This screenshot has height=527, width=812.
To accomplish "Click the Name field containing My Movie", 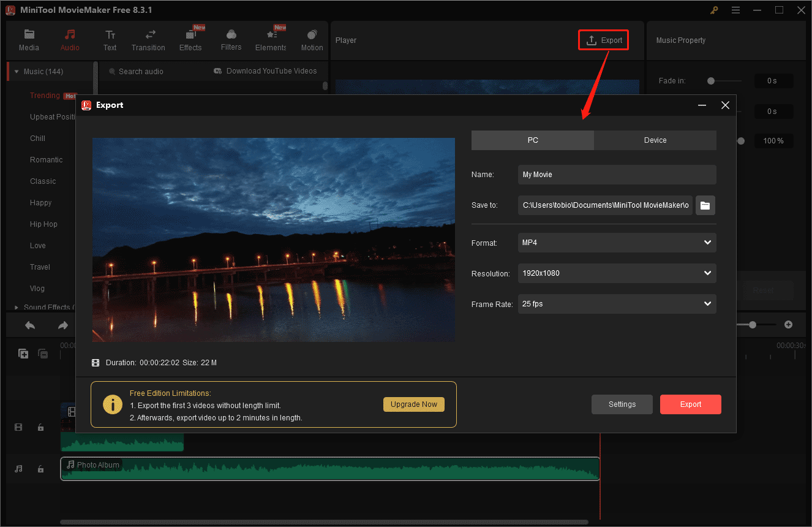I will [617, 175].
